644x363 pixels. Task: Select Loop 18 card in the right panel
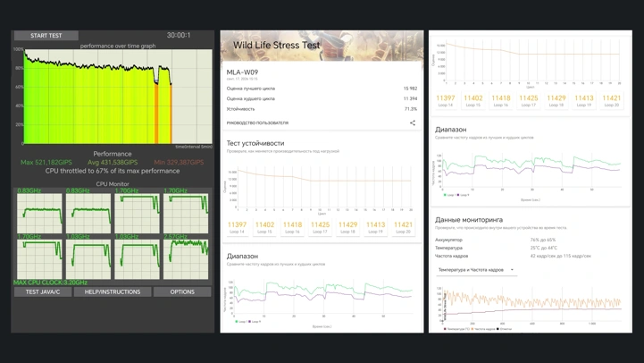[556, 101]
